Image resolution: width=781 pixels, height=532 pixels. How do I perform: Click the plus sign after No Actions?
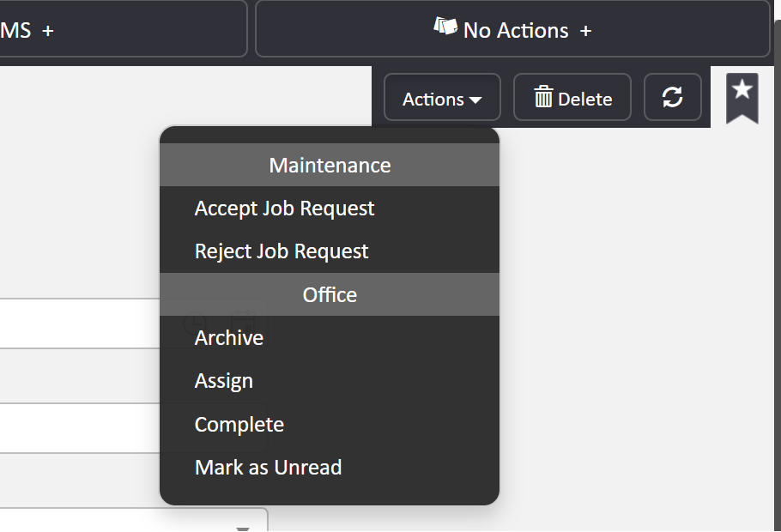[585, 31]
